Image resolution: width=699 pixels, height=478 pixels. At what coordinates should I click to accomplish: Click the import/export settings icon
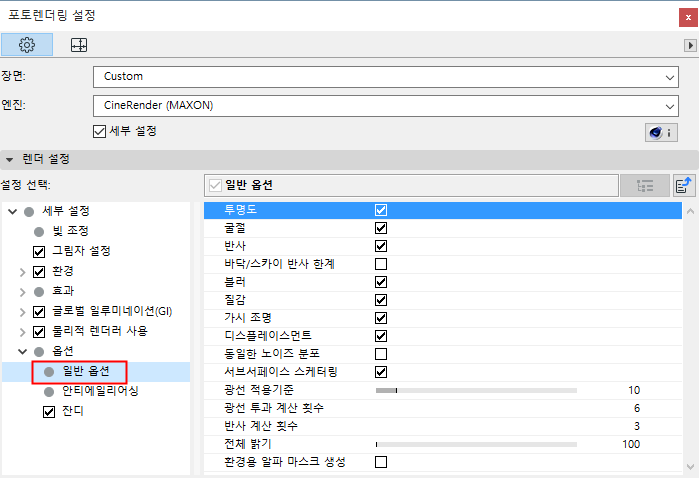(684, 185)
